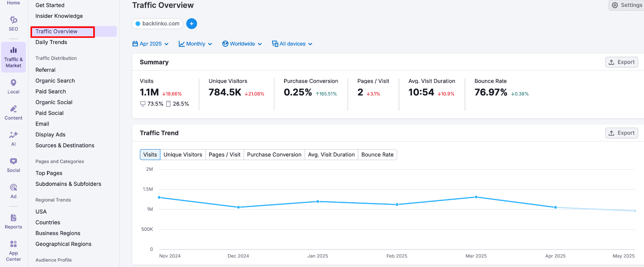Select the Purchase Conversion chart option
644x267 pixels.
point(274,155)
